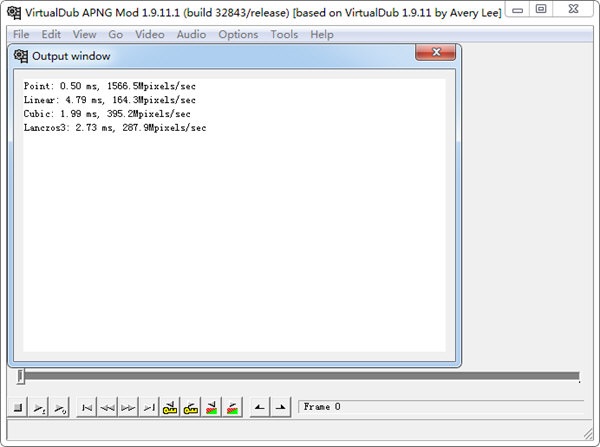Play the output video preview

[x=60, y=408]
